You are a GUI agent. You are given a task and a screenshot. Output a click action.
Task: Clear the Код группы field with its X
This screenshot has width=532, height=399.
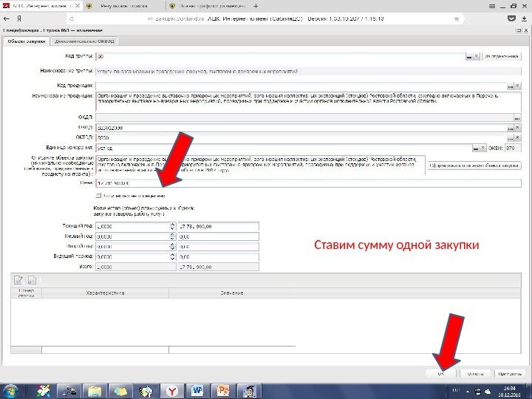pyautogui.click(x=477, y=56)
